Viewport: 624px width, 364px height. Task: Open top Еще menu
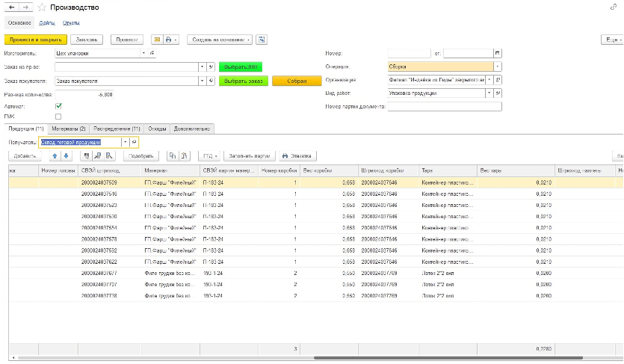[612, 40]
